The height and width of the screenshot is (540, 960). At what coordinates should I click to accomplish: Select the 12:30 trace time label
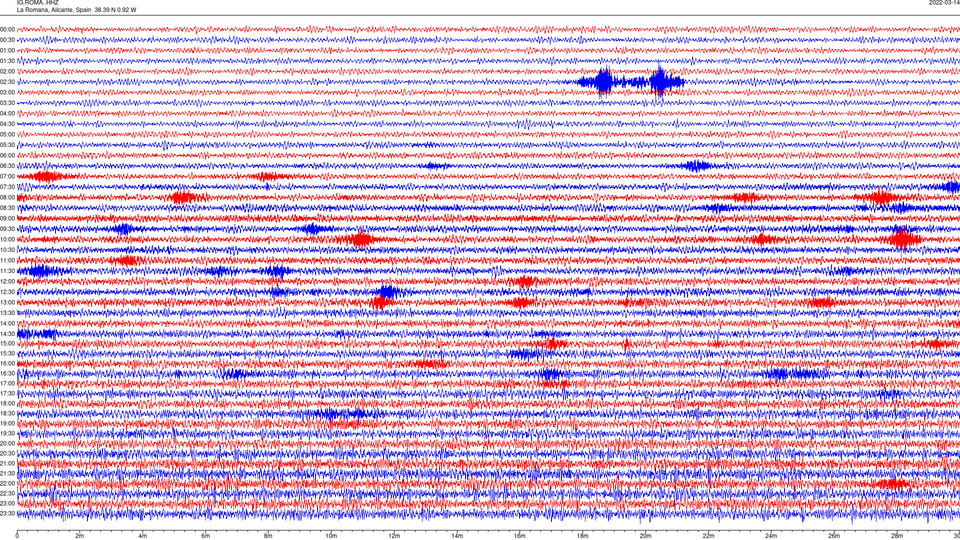(7, 292)
